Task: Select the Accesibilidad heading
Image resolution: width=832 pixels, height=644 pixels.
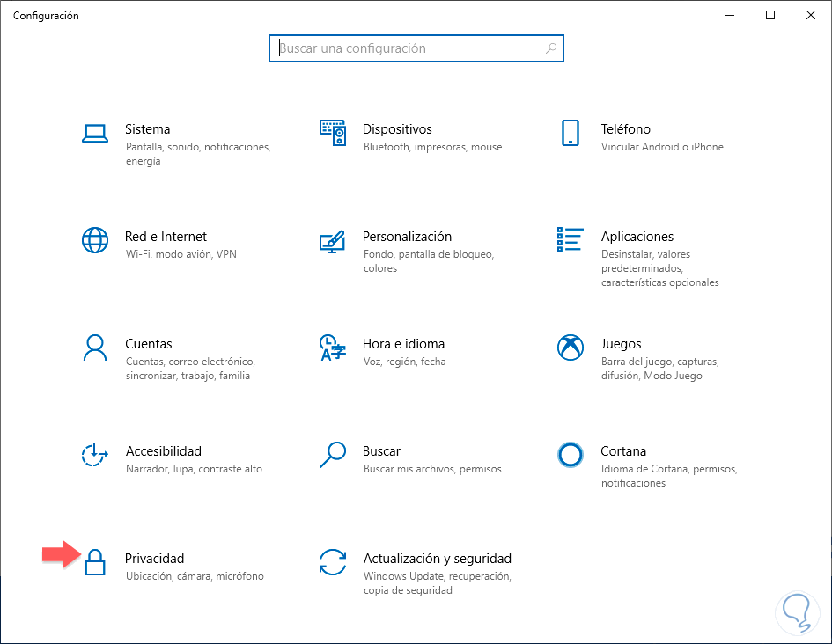Action: pos(164,451)
